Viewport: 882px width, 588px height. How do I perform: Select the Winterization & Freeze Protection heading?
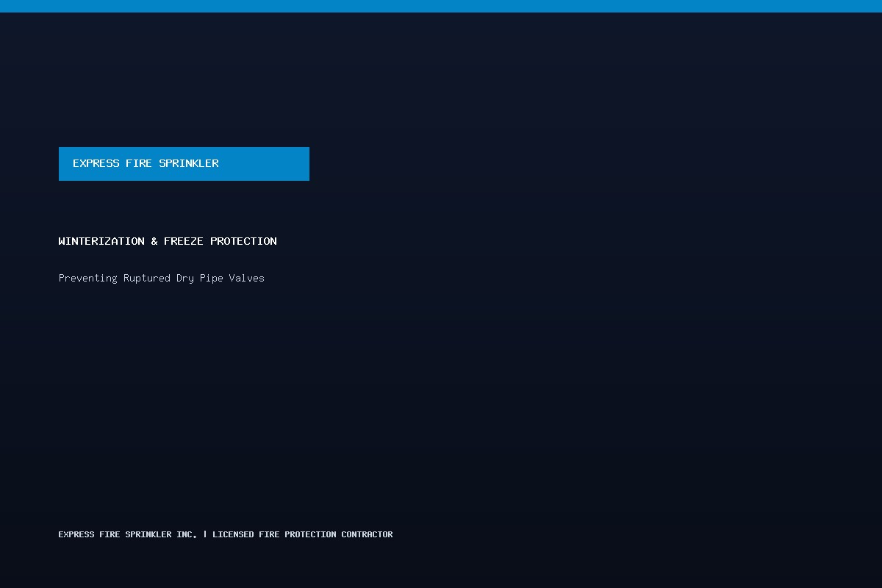(168, 241)
